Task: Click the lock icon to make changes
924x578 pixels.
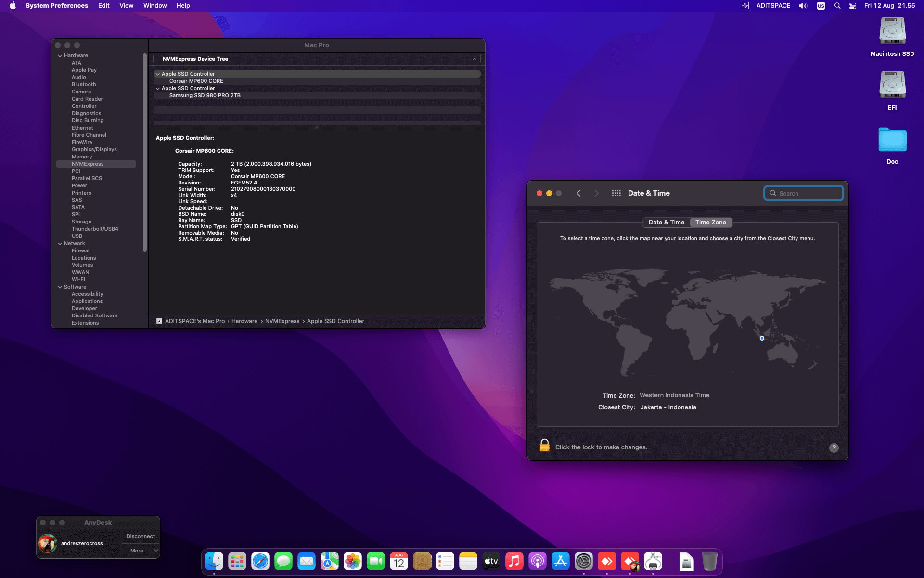Action: 544,446
